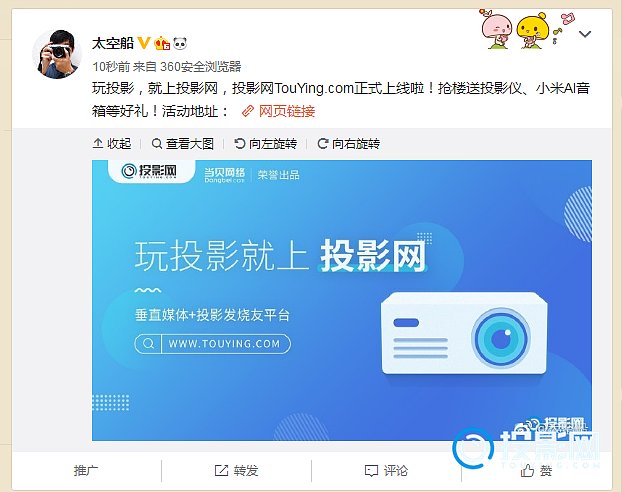Expand the post options chevron arrow

point(585,34)
